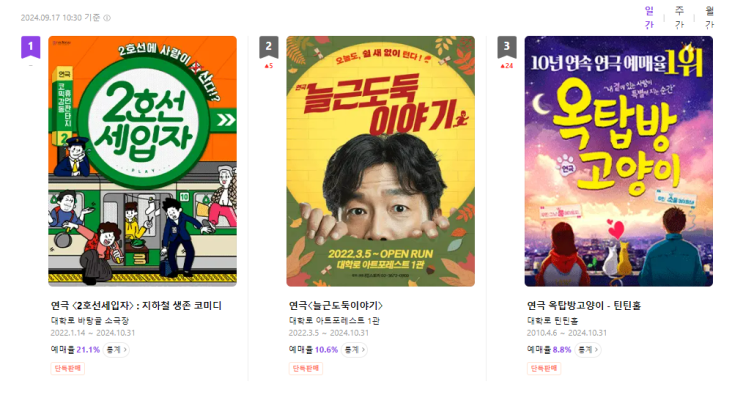Image resolution: width=743 pixels, height=406 pixels.
Task: Switch to the 월간 monthly ranking tab
Action: [x=709, y=18]
